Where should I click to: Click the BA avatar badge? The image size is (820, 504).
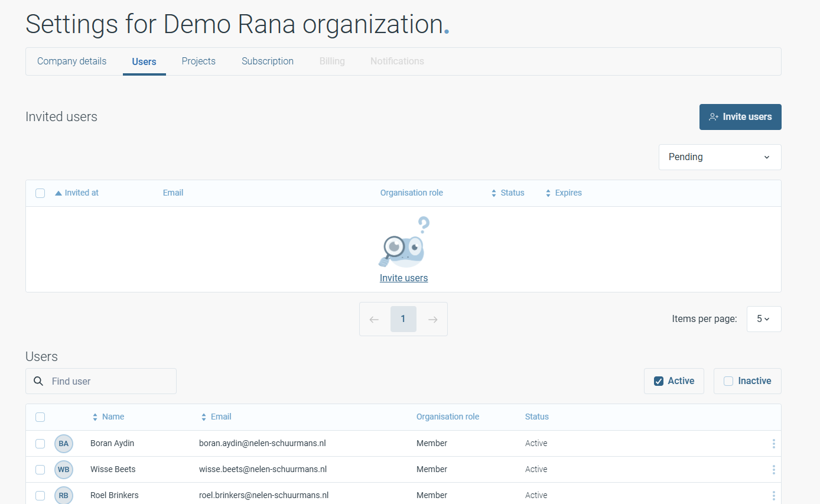(64, 444)
